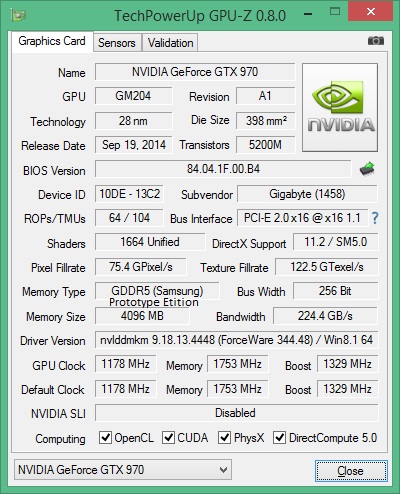400x494 pixels.
Task: Open the NVIDIA GeForce GTX 970 dropdown
Action: 123,470
